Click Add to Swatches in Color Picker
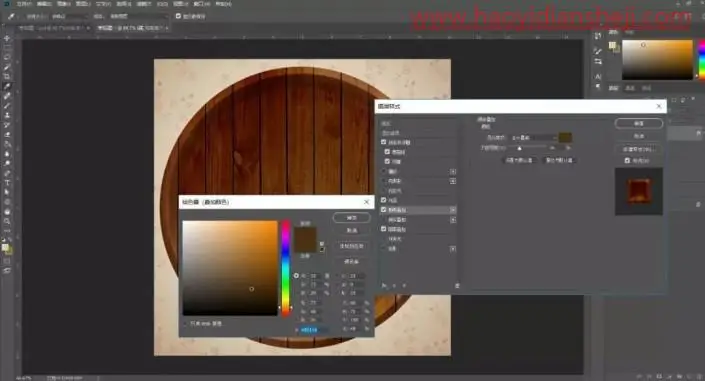This screenshot has width=705, height=381. pos(352,246)
